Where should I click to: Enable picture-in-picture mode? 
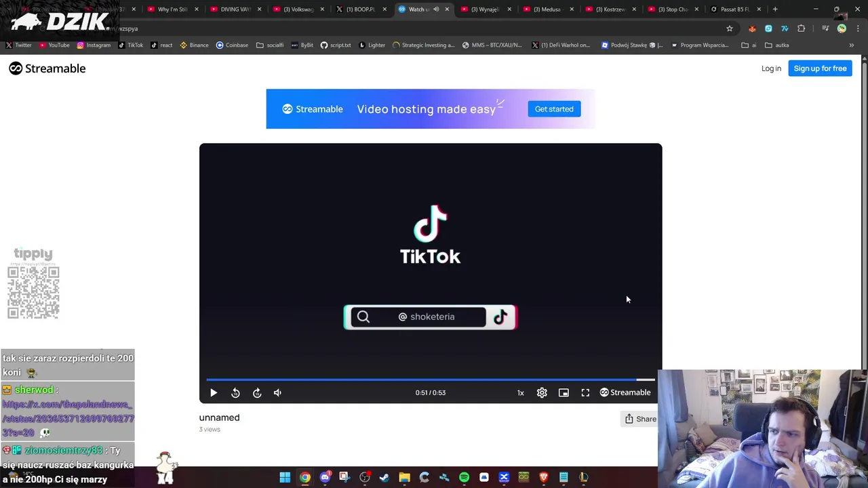[564, 392]
